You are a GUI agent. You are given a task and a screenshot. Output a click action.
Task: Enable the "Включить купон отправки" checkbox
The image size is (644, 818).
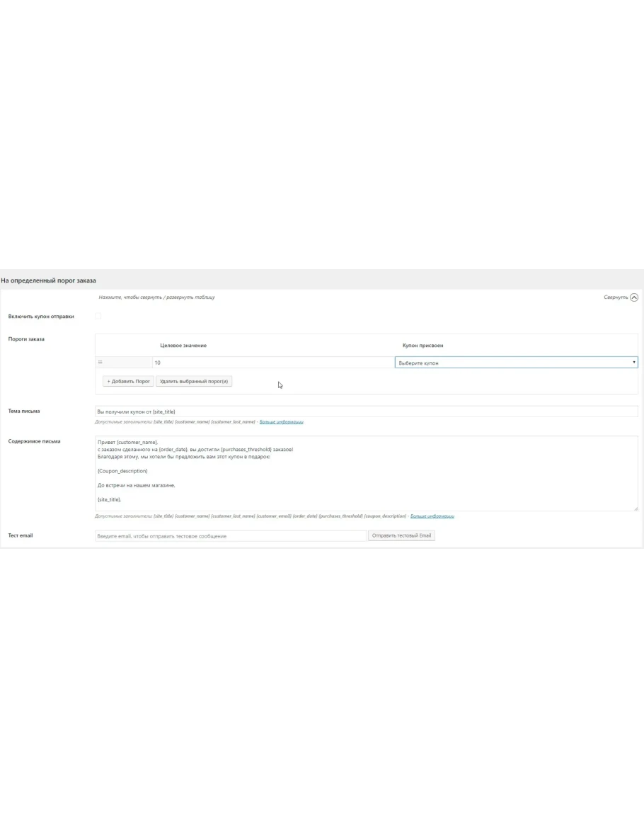(98, 316)
